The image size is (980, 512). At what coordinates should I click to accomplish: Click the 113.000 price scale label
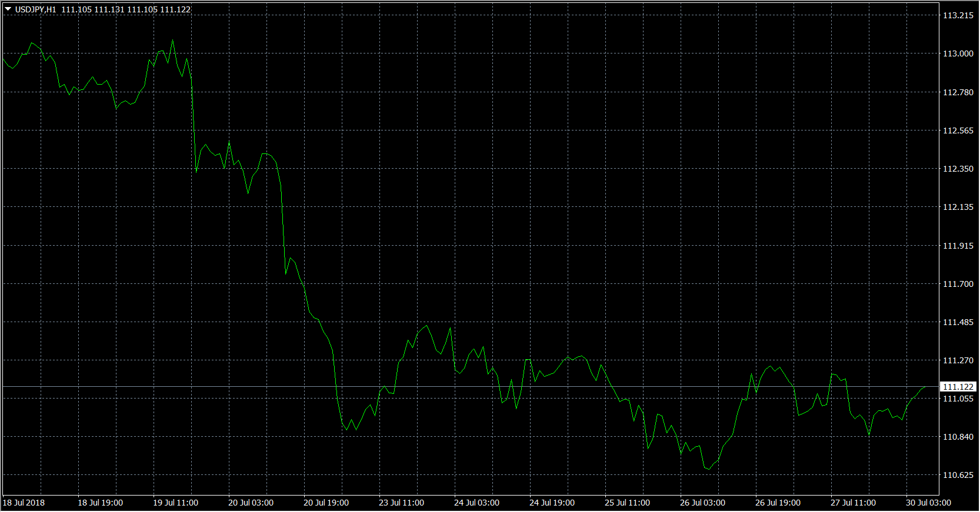pyautogui.click(x=958, y=53)
